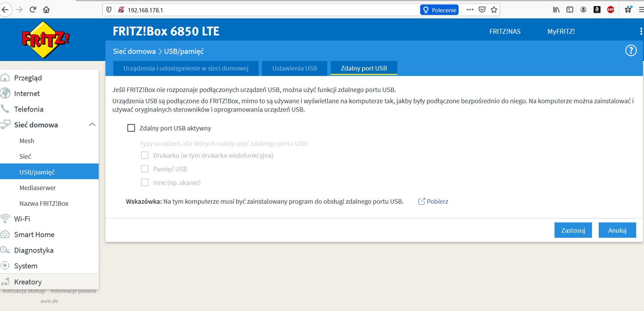Click the Sieć domowa network icon in sidebar
Screen dimensions: 644x311
[5, 125]
